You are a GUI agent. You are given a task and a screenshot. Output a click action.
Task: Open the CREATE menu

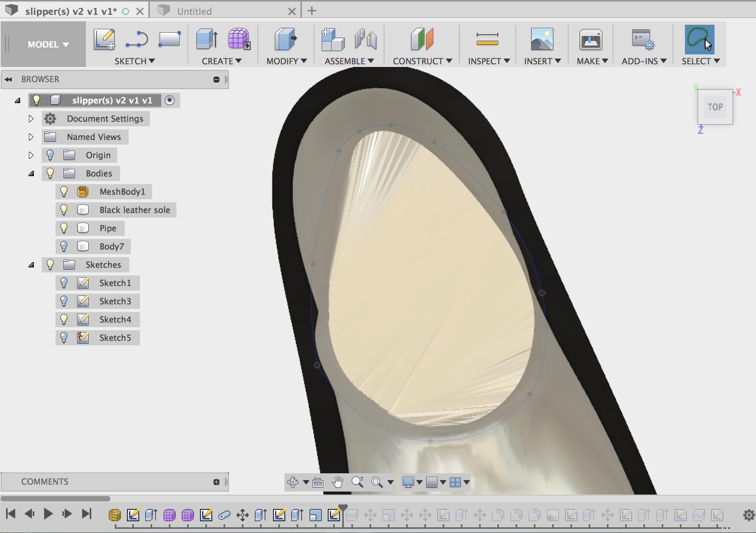coord(222,61)
